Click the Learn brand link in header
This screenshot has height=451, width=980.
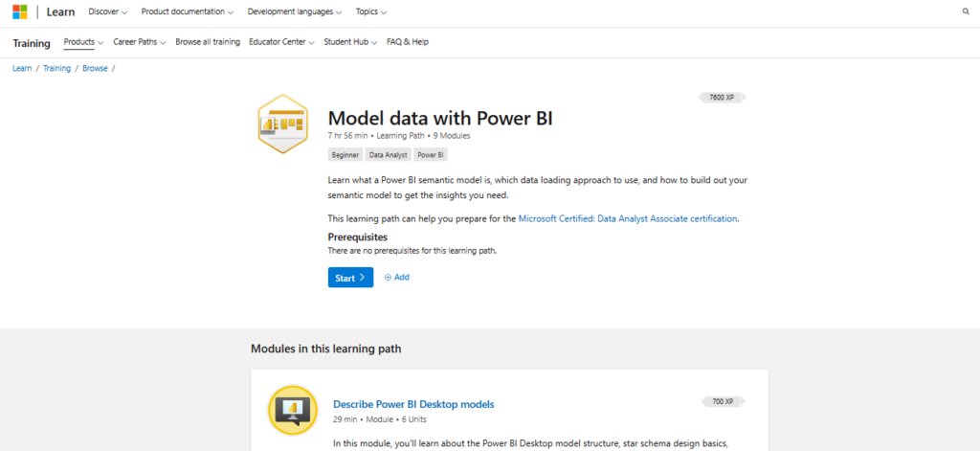click(60, 11)
